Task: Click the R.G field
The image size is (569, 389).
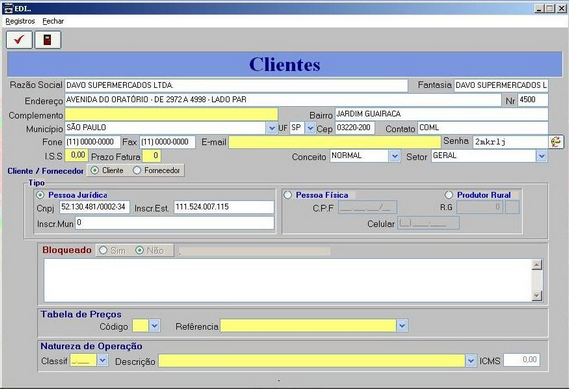Action: pos(479,208)
